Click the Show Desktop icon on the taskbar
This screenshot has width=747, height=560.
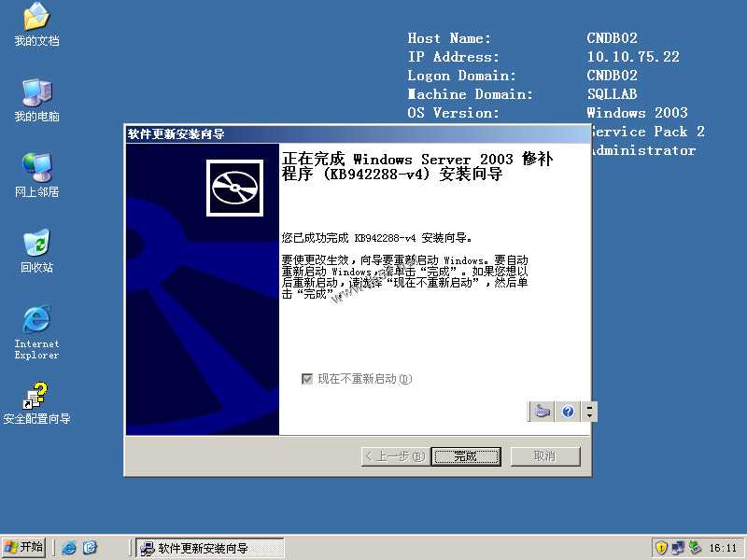(x=90, y=546)
